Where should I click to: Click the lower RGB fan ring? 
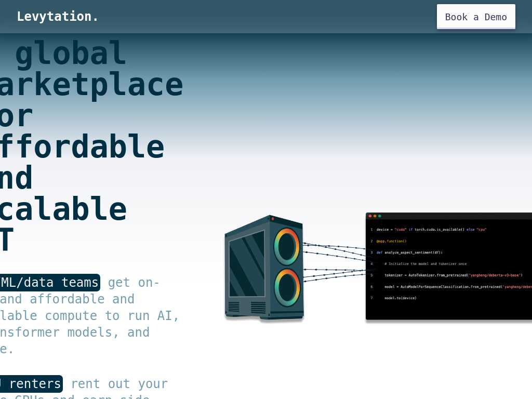[287, 287]
